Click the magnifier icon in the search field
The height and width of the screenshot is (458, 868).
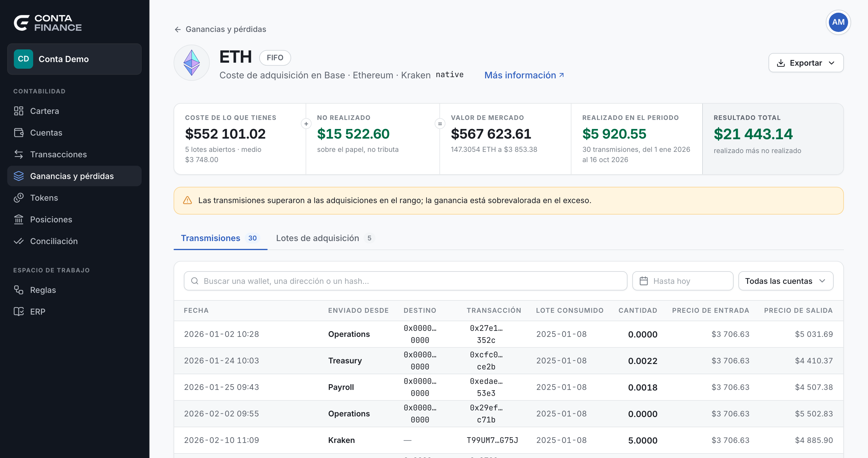tap(195, 281)
